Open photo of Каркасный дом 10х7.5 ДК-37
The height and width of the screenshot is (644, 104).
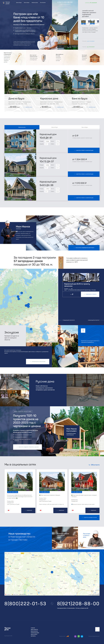click(x=20, y=165)
